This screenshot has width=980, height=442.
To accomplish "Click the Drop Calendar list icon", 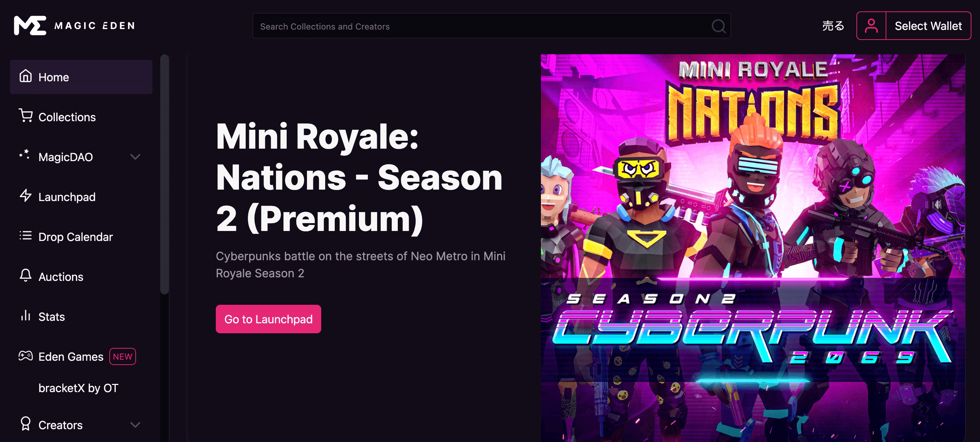I will [26, 236].
